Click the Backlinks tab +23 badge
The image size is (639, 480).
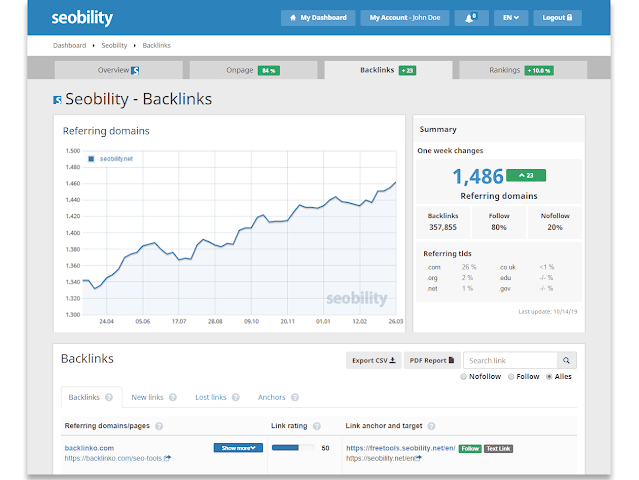407,70
